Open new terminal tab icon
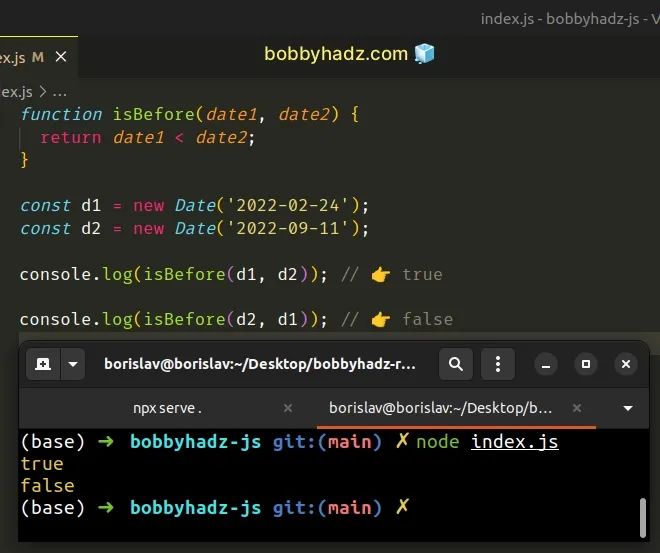The image size is (660, 553). (x=43, y=364)
